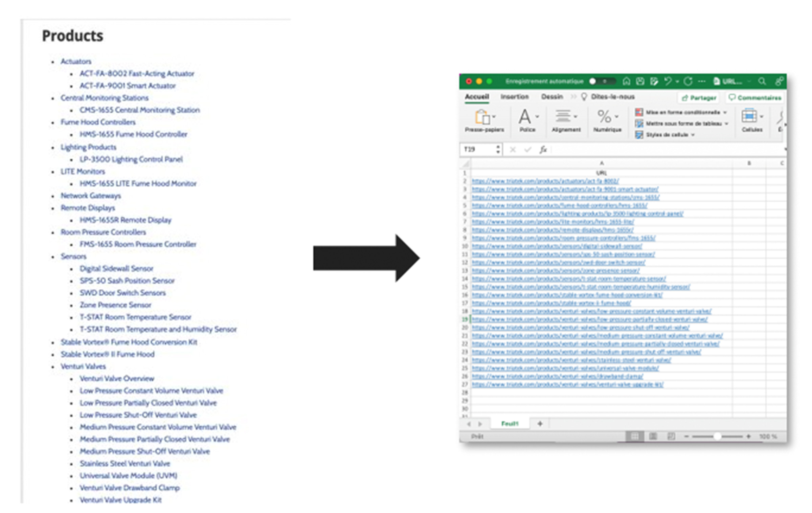
Task: Click the Partager button
Action: [x=699, y=98]
